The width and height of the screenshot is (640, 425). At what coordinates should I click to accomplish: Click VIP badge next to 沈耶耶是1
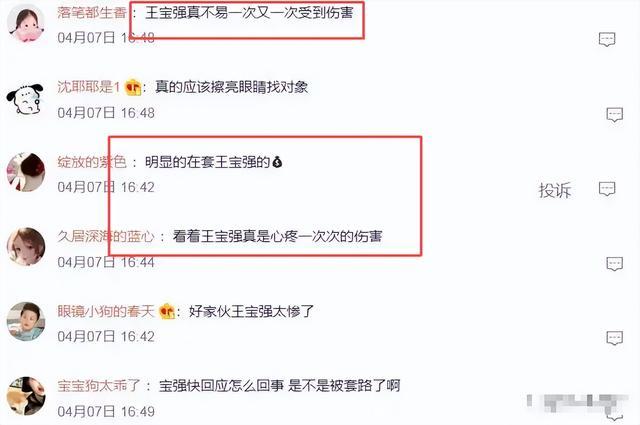(x=133, y=87)
